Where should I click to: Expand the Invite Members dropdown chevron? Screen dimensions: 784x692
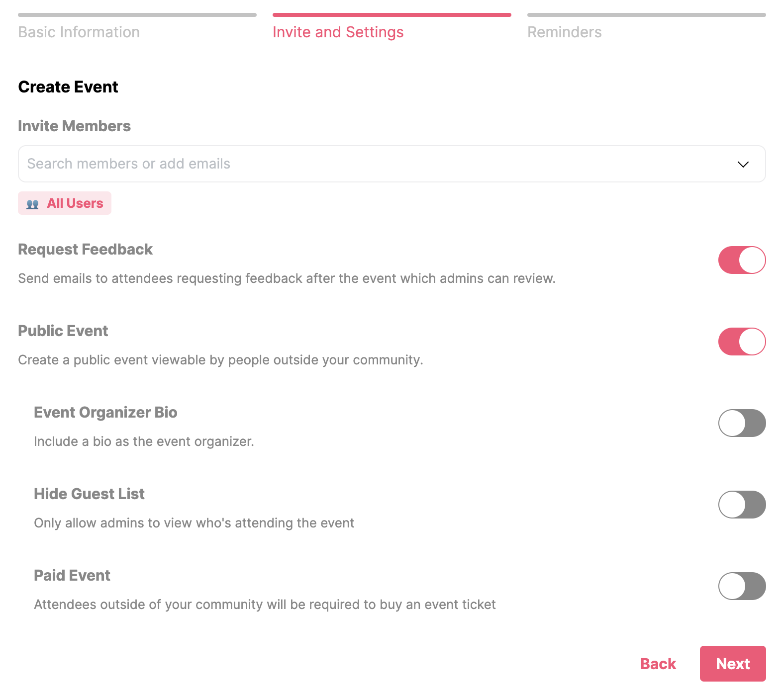click(x=743, y=165)
